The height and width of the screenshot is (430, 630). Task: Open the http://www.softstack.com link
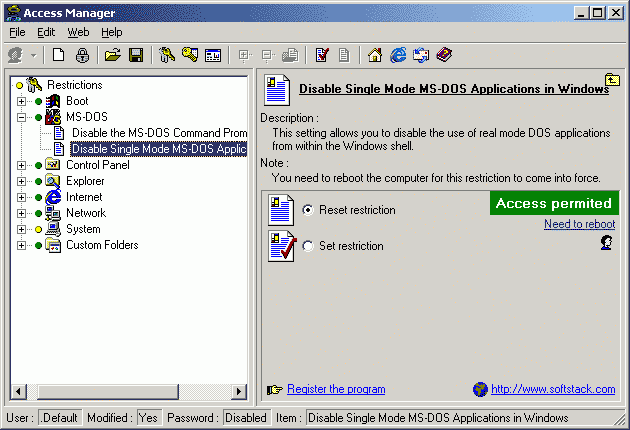click(x=553, y=389)
